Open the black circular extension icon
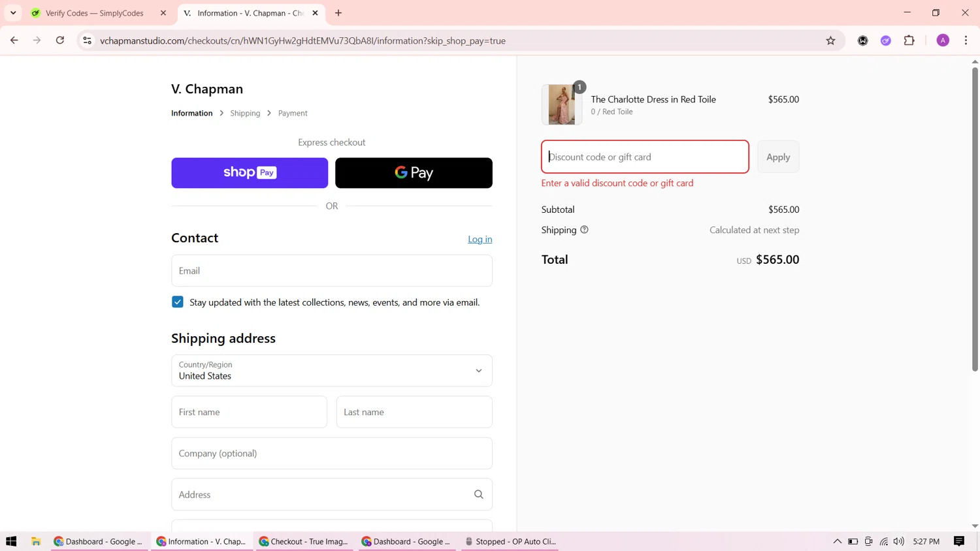This screenshot has width=980, height=551. tap(862, 40)
